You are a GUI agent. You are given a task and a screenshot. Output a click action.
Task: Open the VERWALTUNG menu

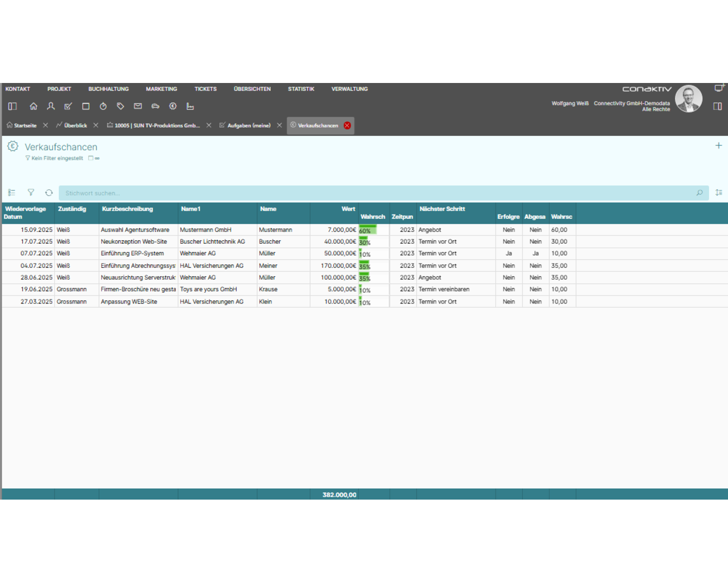(350, 89)
